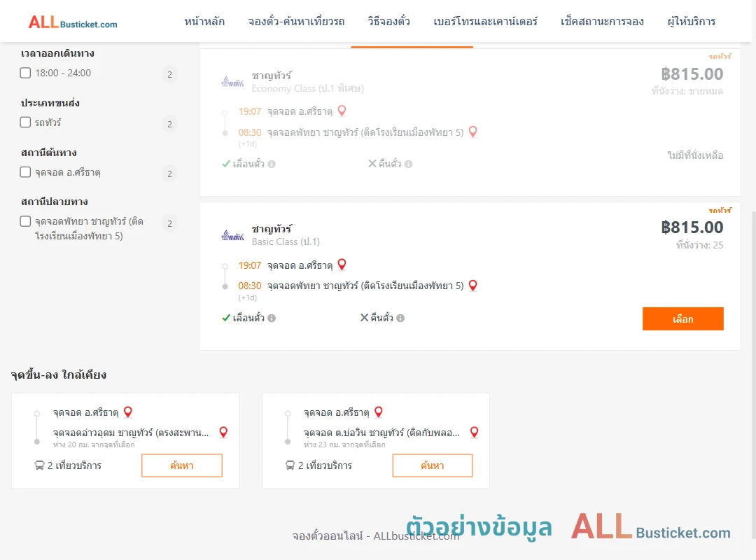Image resolution: width=756 pixels, height=560 pixels.
Task: Open map pin for 19:07 stop in Basic Class trip
Action: pos(342,265)
